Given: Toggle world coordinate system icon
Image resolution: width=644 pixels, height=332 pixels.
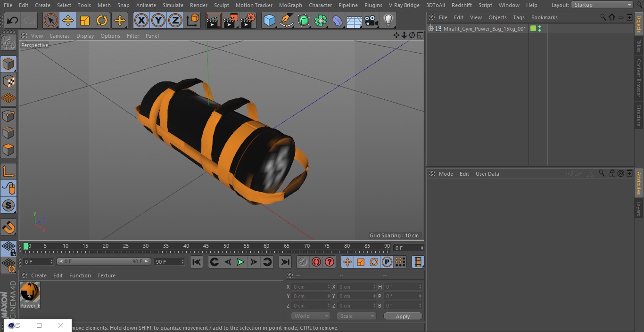Looking at the screenshot, I should point(193,21).
